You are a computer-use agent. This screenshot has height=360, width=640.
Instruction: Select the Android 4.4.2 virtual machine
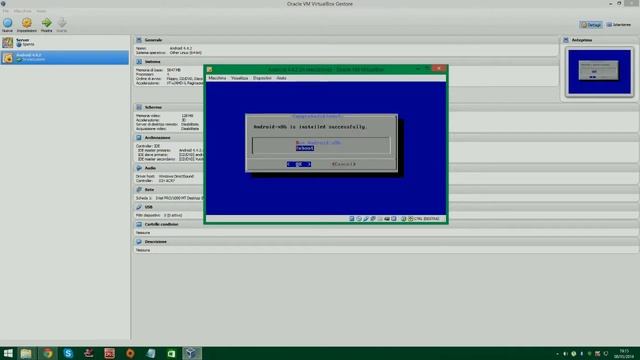click(x=64, y=57)
